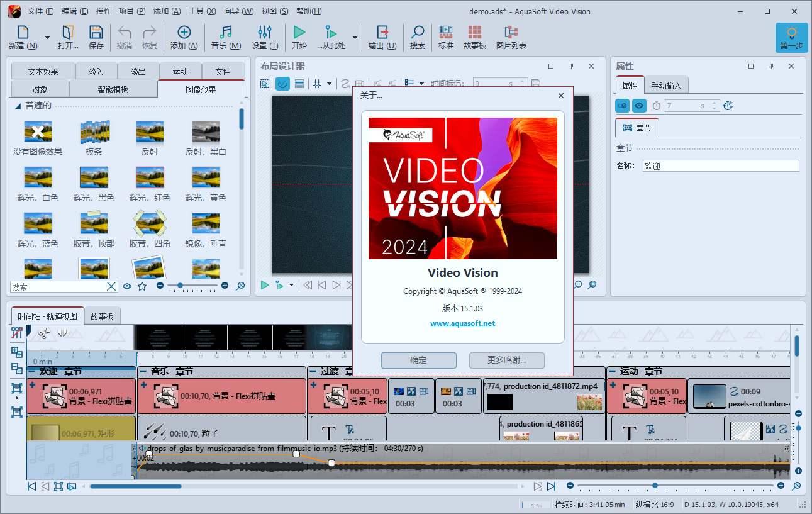
Task: Click the selection frame tool in layout designer
Action: [265, 84]
